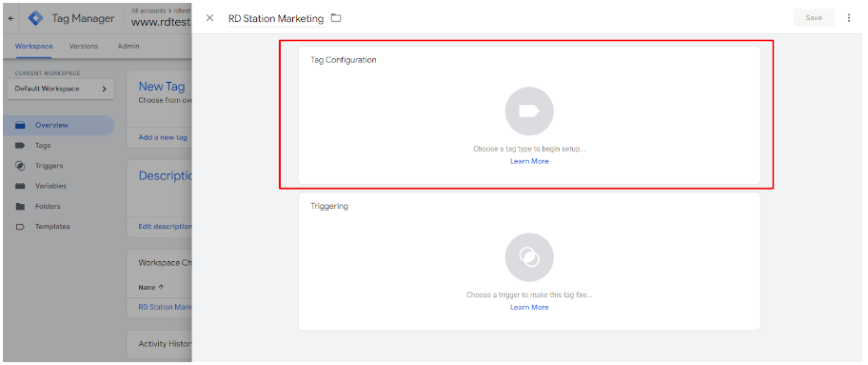The image size is (868, 365).
Task: Open Learn More under trigger
Action: [529, 307]
